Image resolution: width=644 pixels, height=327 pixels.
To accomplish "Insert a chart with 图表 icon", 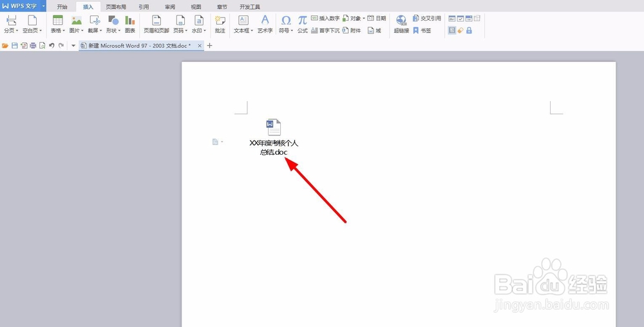I will point(130,25).
